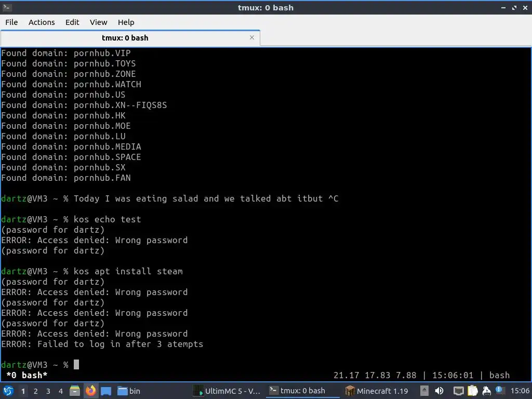Launch Firefox from the taskbar

[90, 391]
